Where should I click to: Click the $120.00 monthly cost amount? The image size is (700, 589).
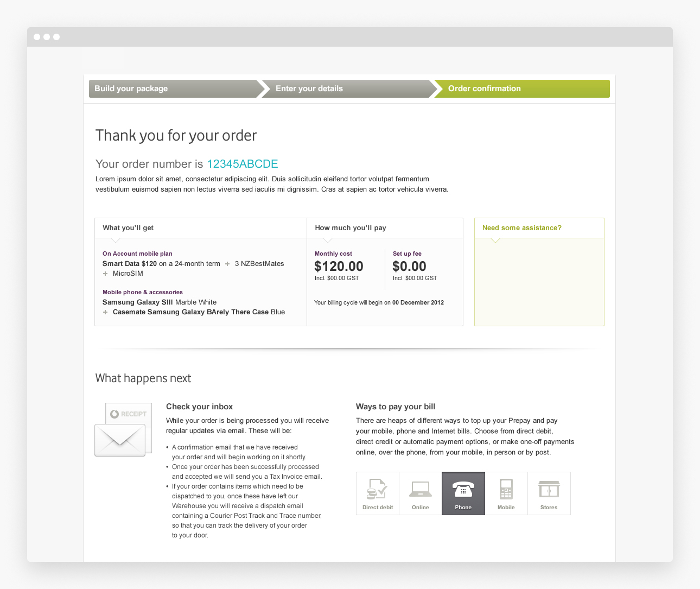[339, 267]
